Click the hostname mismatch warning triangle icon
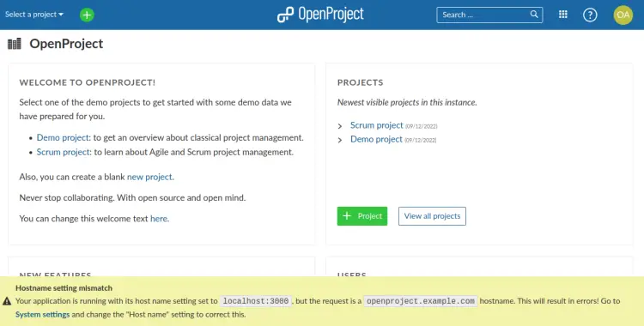Viewport: 644px width, 326px height. click(x=7, y=301)
